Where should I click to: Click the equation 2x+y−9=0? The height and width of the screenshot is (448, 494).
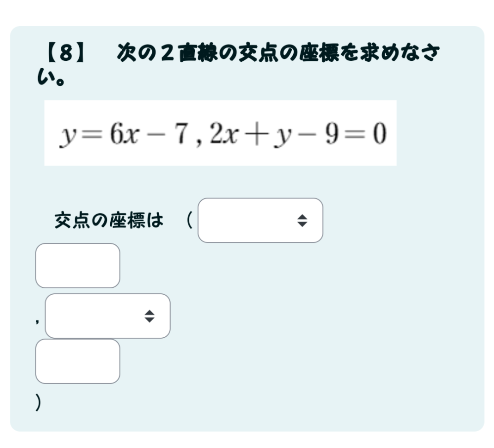pyautogui.click(x=297, y=134)
